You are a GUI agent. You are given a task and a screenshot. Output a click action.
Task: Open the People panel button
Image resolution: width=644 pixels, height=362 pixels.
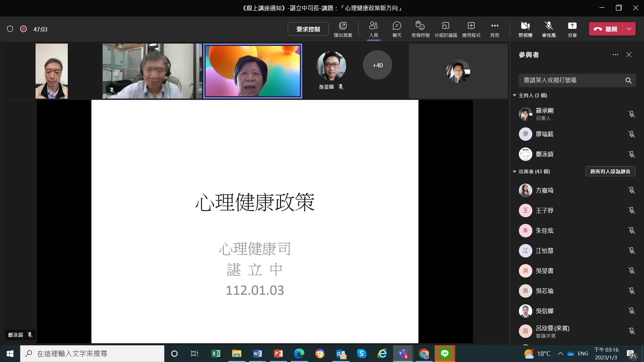click(x=373, y=29)
